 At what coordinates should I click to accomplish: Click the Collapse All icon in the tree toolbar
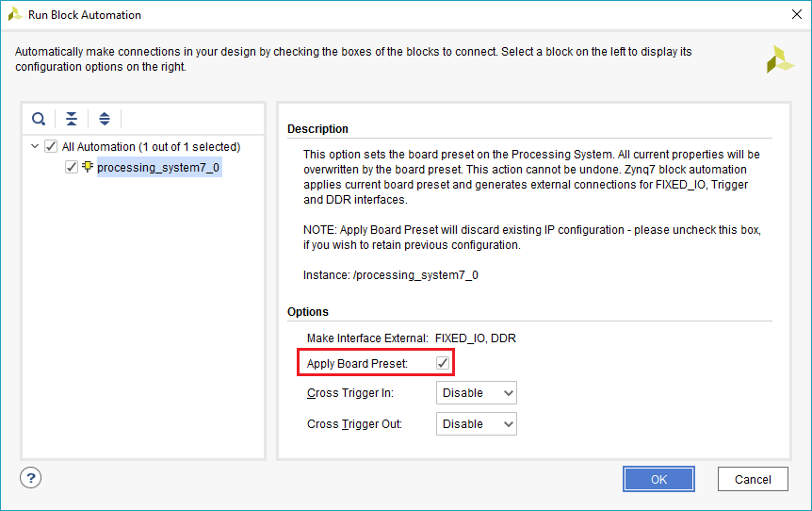coord(72,119)
